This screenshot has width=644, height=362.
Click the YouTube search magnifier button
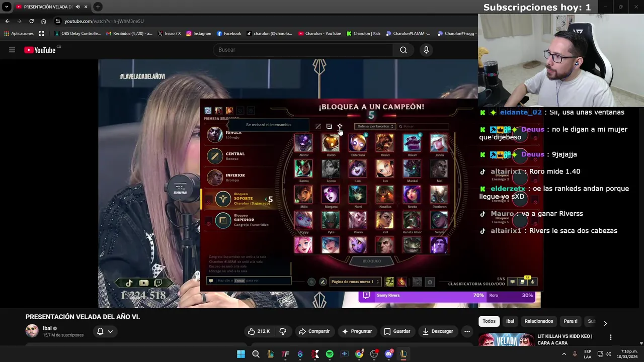click(404, 50)
